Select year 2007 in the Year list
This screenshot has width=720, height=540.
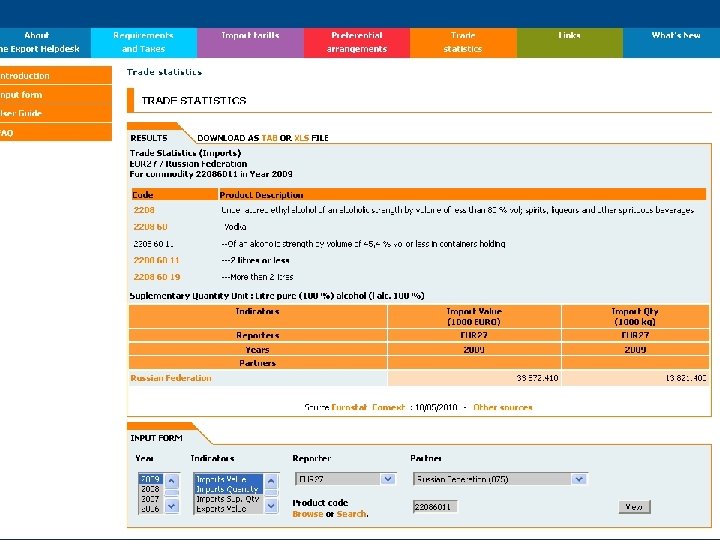click(x=151, y=499)
